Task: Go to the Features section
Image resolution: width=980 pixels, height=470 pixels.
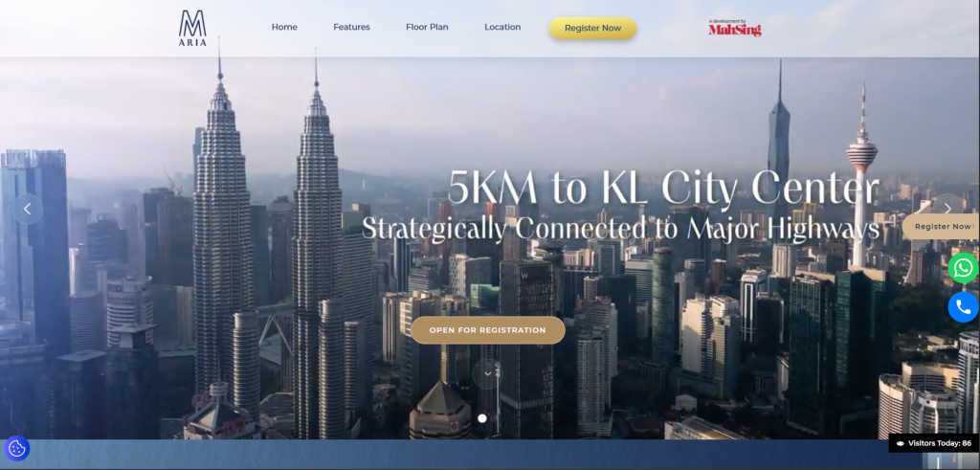Action: pos(351,28)
